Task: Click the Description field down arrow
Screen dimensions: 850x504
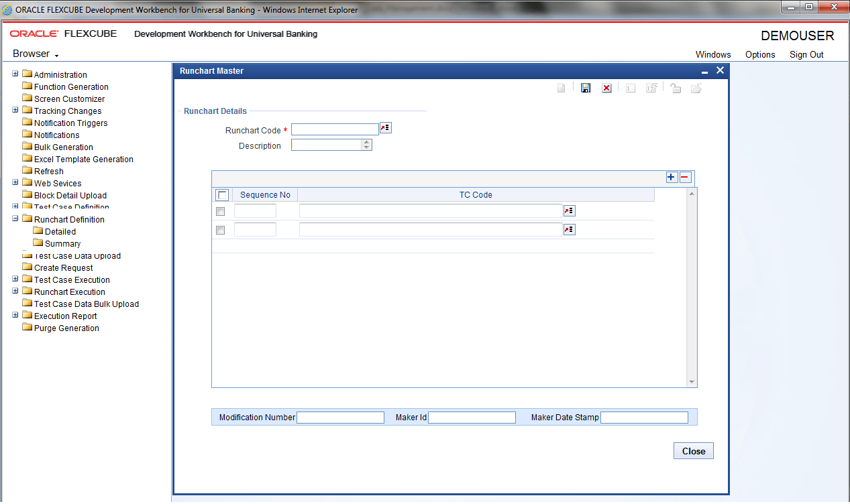Action: pos(366,147)
